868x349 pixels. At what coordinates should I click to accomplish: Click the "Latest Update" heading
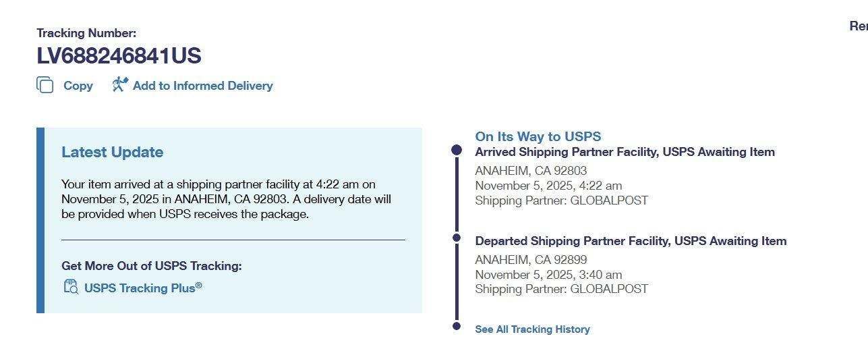(x=112, y=152)
